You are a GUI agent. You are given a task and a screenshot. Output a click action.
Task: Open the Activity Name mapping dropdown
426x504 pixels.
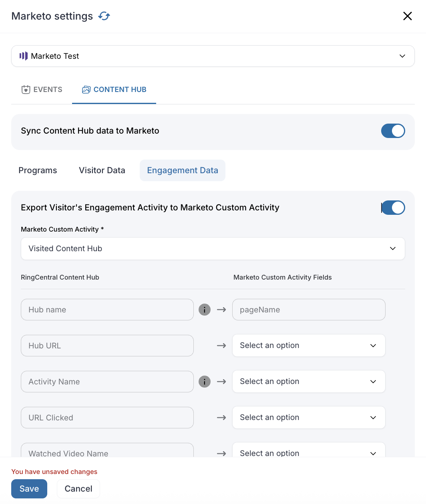click(x=309, y=382)
